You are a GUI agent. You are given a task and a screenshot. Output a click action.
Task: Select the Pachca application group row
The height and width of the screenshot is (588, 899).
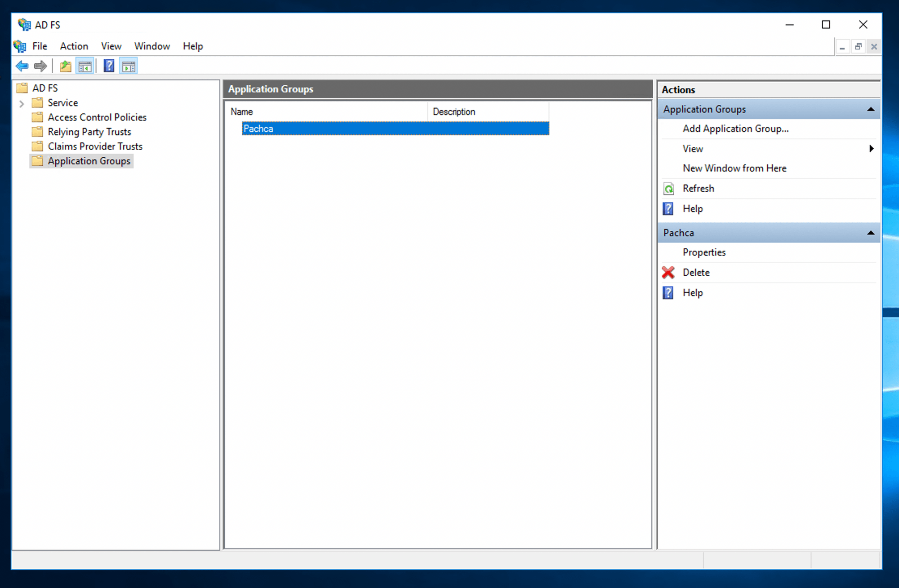pyautogui.click(x=258, y=129)
